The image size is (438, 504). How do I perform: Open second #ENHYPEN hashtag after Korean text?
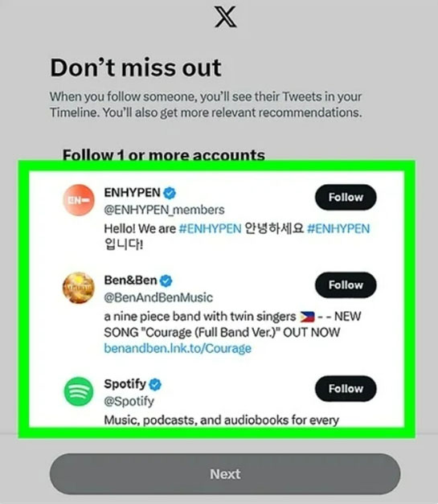click(x=338, y=228)
